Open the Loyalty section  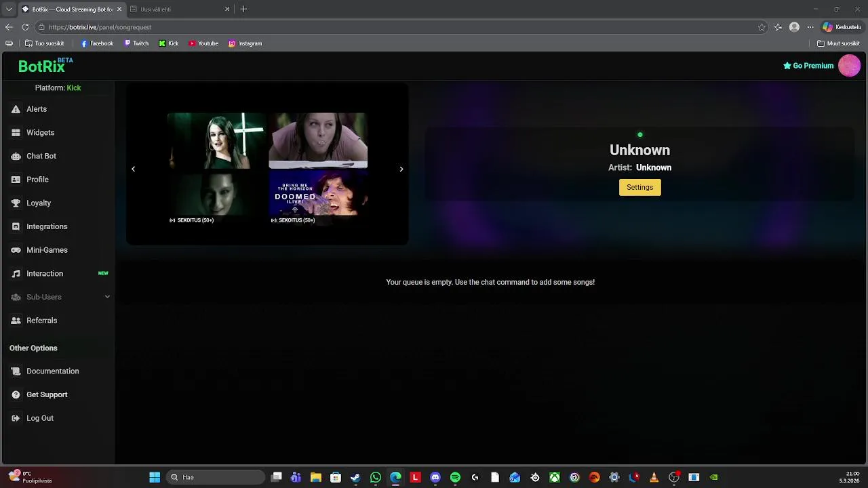58,203
